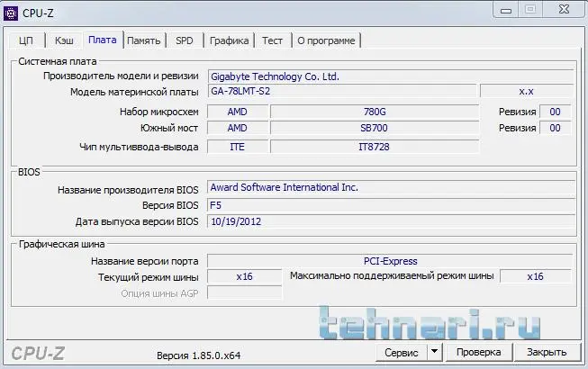
Task: Click the Закрыть button
Action: tap(547, 352)
